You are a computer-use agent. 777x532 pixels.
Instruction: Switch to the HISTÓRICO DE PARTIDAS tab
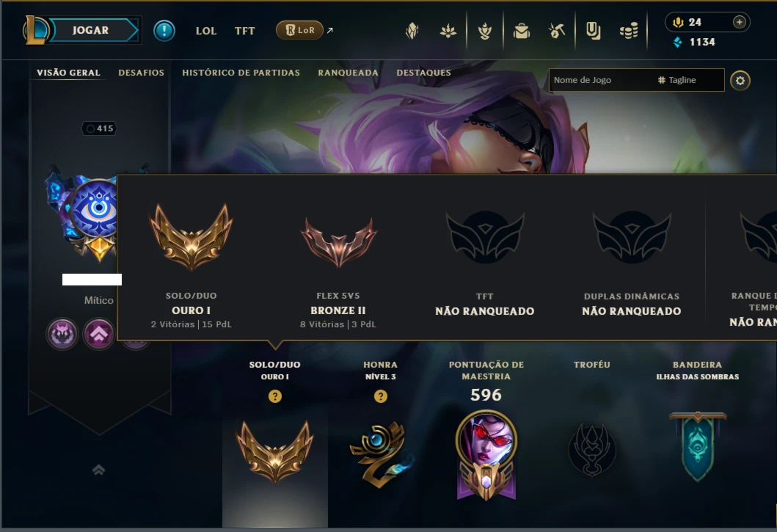click(x=241, y=73)
